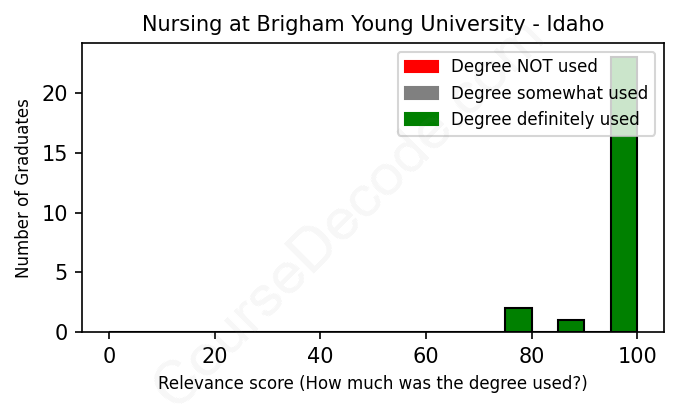678x408 pixels.
Task: Click the x-axis tick label 20
Action: 214,355
